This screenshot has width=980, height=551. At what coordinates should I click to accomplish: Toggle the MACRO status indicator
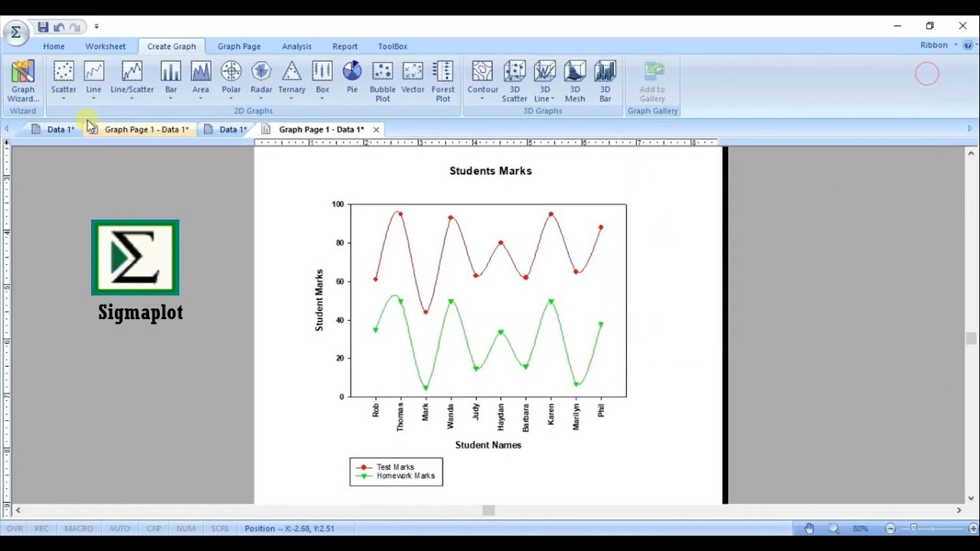(78, 528)
